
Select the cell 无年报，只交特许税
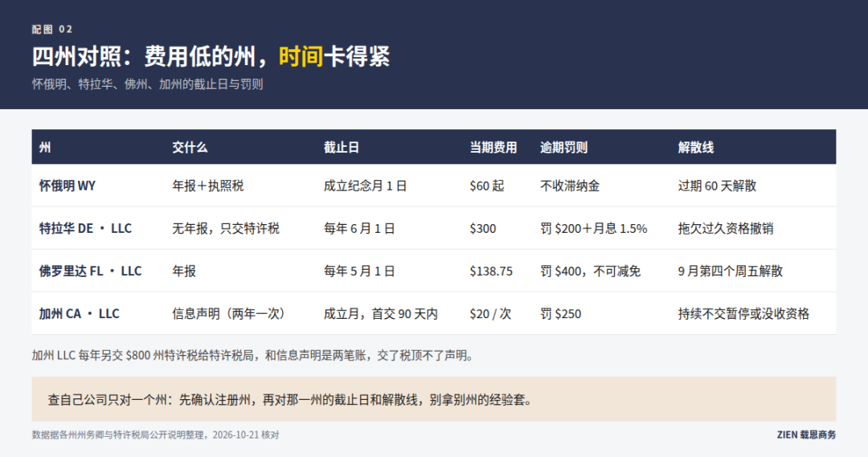tap(226, 228)
